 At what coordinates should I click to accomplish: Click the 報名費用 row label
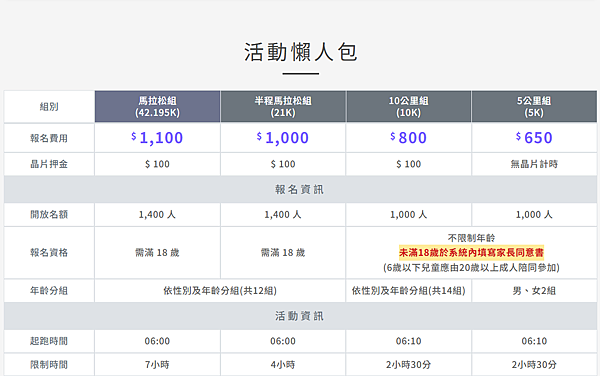point(49,138)
